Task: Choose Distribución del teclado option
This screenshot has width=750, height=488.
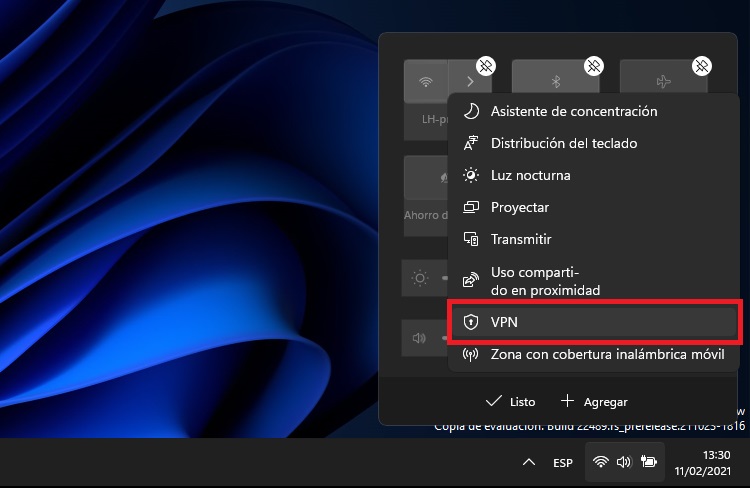Action: [x=593, y=144]
